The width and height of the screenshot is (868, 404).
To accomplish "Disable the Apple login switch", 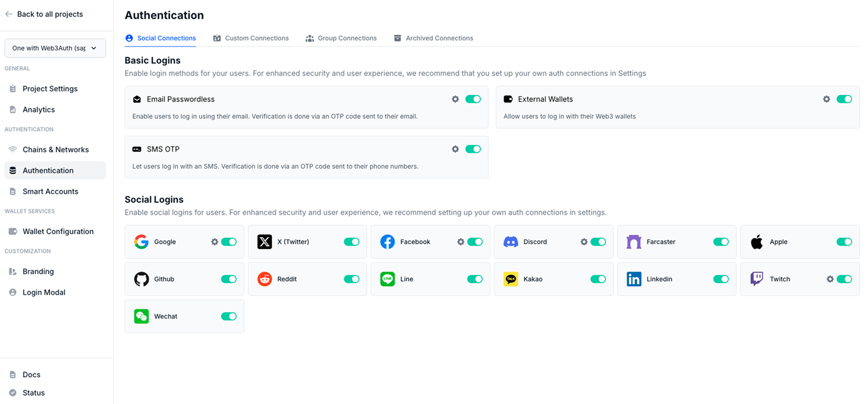I will pos(844,242).
